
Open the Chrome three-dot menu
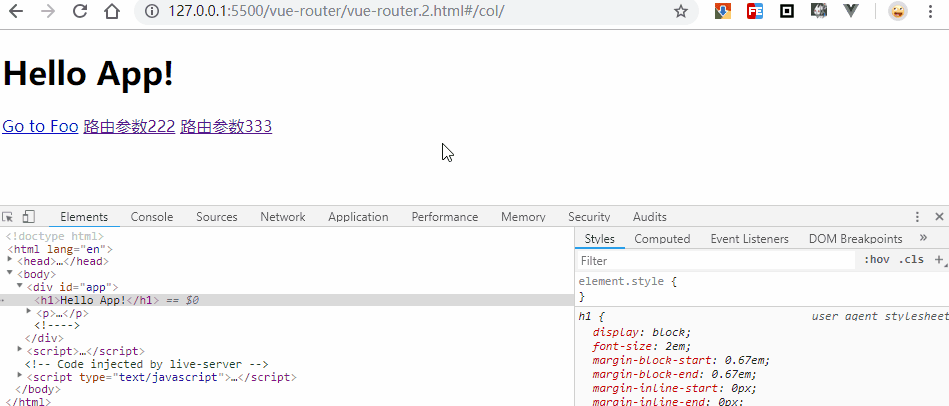pos(931,11)
